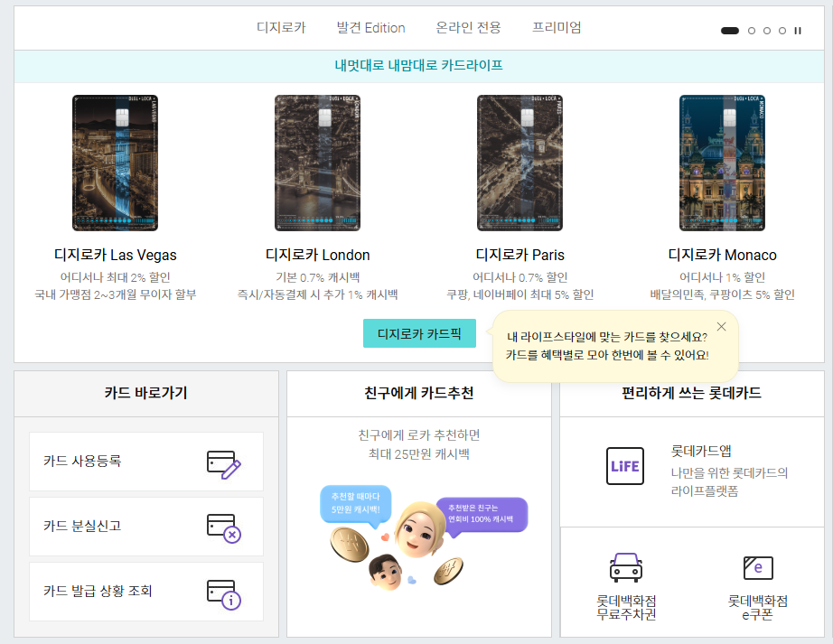
Task: Open 카드 분실신고 shortcut
Action: pyautogui.click(x=146, y=527)
